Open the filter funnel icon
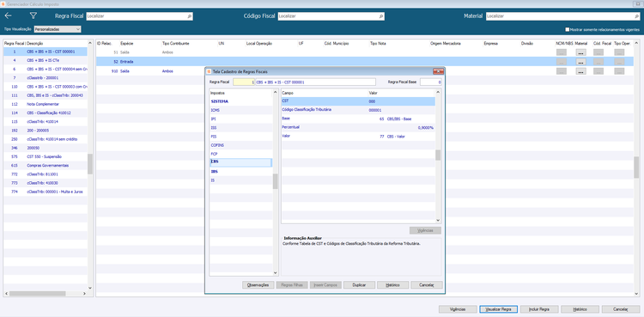 coord(33,15)
